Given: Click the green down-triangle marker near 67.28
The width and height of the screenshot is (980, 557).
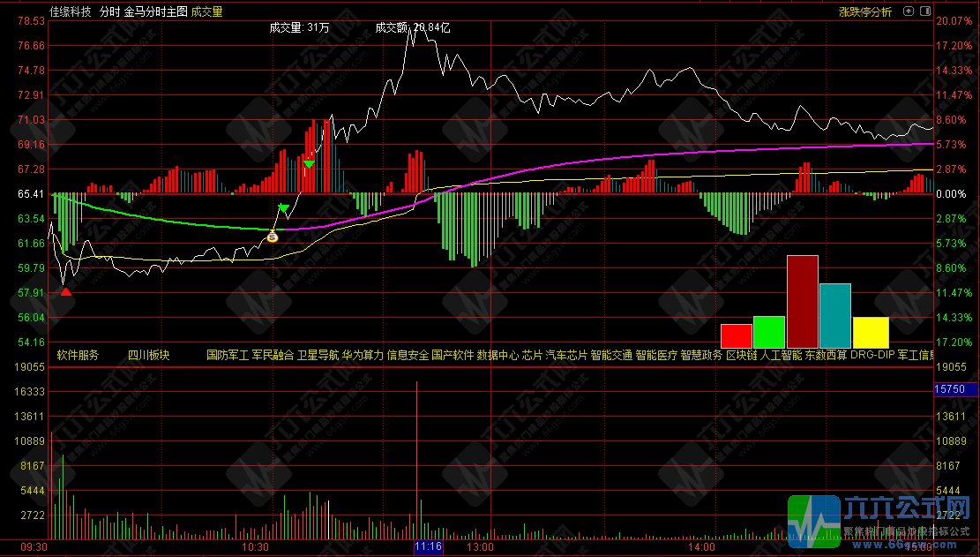Looking at the screenshot, I should 309,164.
